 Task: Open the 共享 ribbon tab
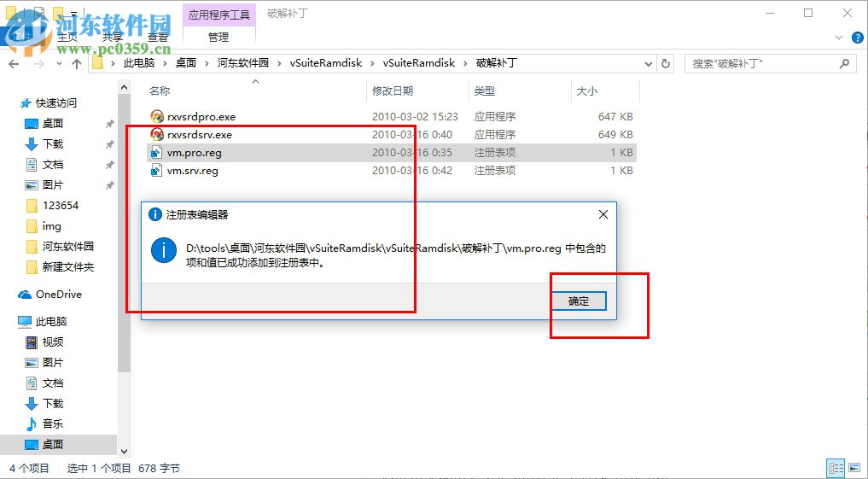[113, 37]
